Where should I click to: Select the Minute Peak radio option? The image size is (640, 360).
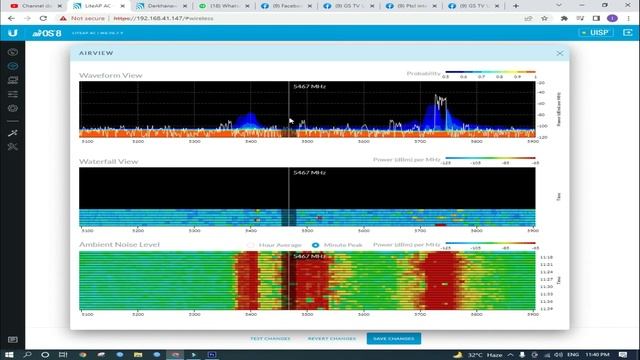point(316,245)
